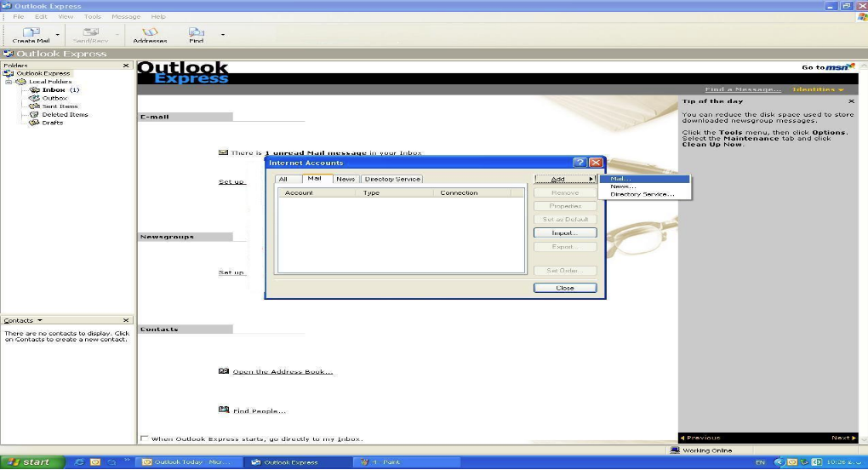Viewport: 868px width, 470px height.
Task: Click the Create Mail toolbar icon
Action: [x=31, y=32]
